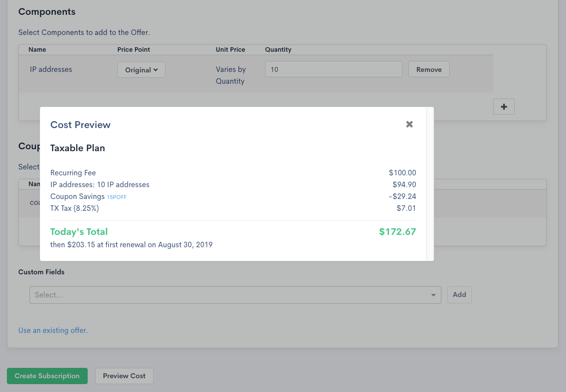The width and height of the screenshot is (566, 392).
Task: Click the Coupon Savings amount -$29.24
Action: point(402,196)
